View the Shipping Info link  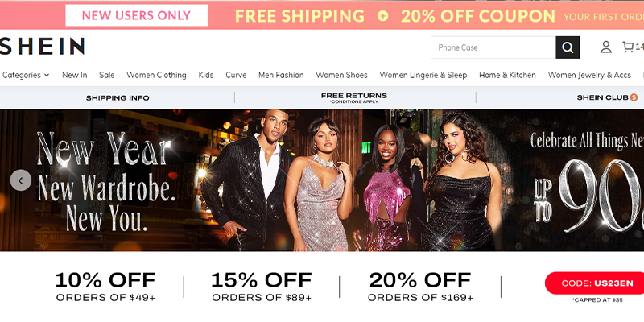(x=118, y=97)
